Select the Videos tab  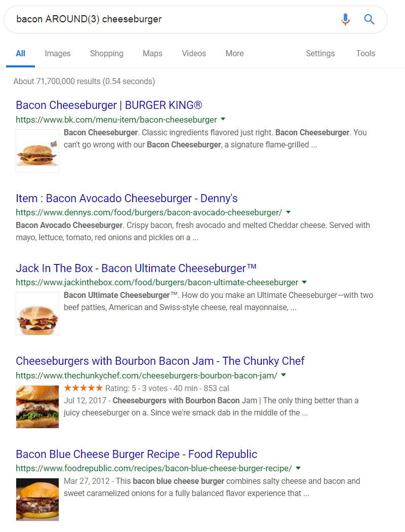[194, 53]
